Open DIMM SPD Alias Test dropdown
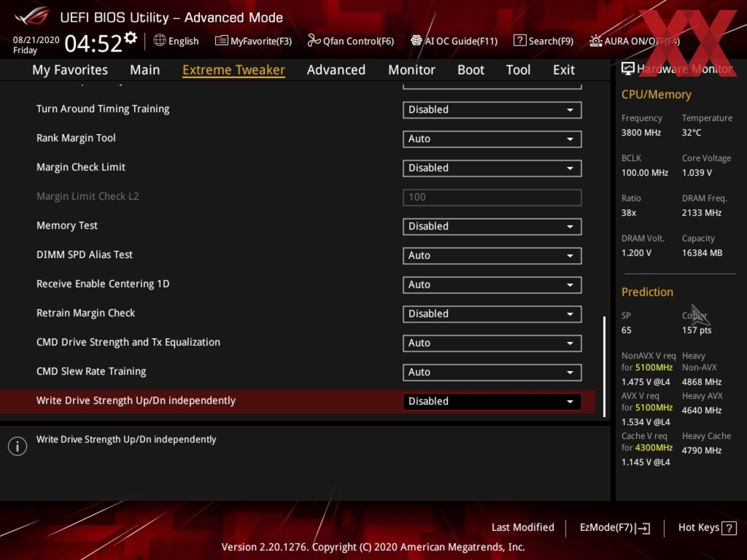Image resolution: width=747 pixels, height=560 pixels. 492,255
